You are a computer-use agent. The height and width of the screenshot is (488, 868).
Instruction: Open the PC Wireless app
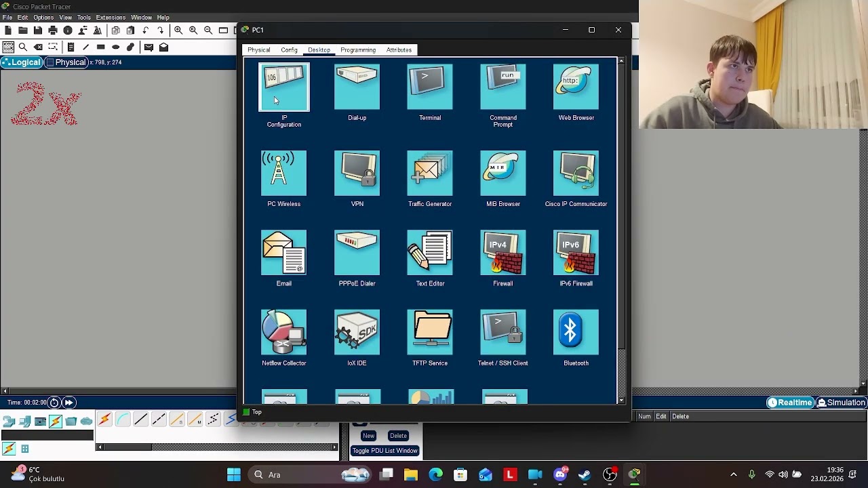point(283,174)
